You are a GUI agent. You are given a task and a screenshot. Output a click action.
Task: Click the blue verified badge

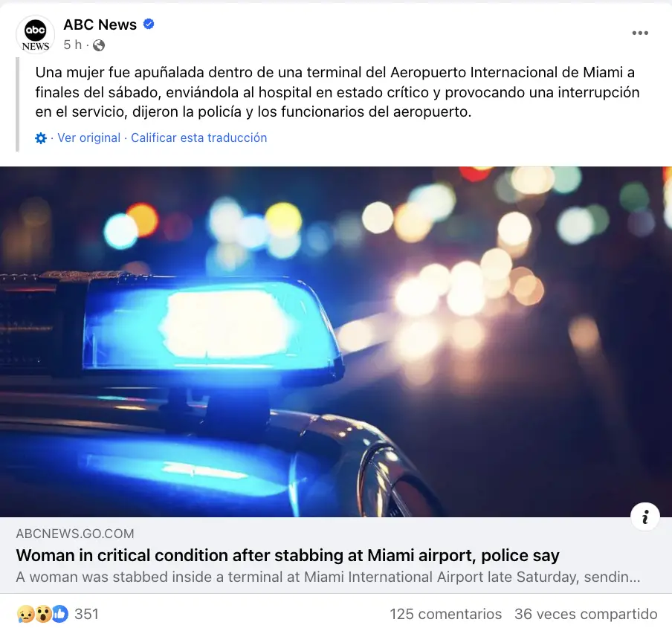click(x=149, y=24)
